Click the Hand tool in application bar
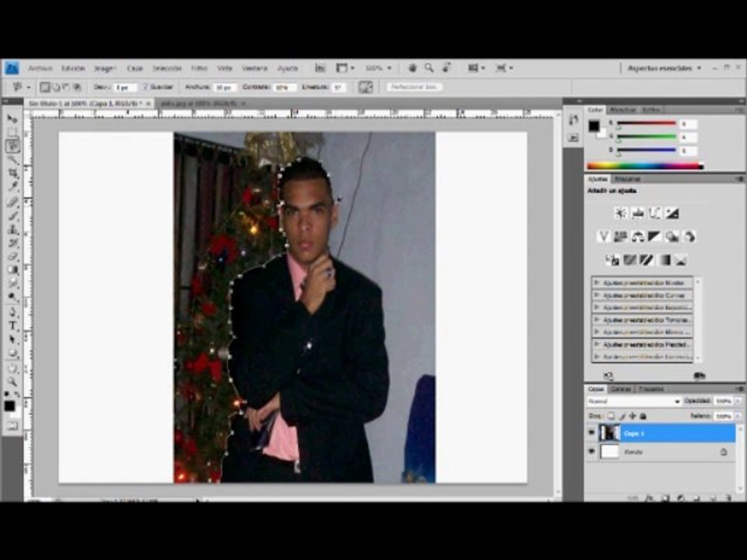The width and height of the screenshot is (747, 560). (412, 68)
